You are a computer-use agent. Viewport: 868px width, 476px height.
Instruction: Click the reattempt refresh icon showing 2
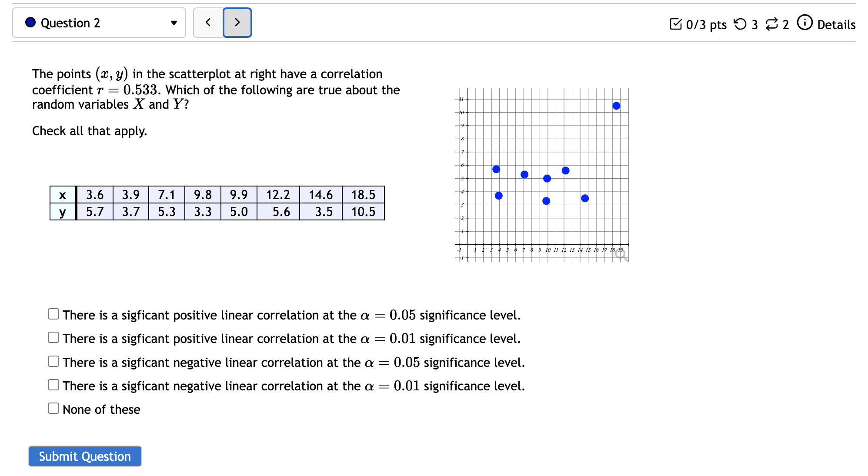[773, 24]
